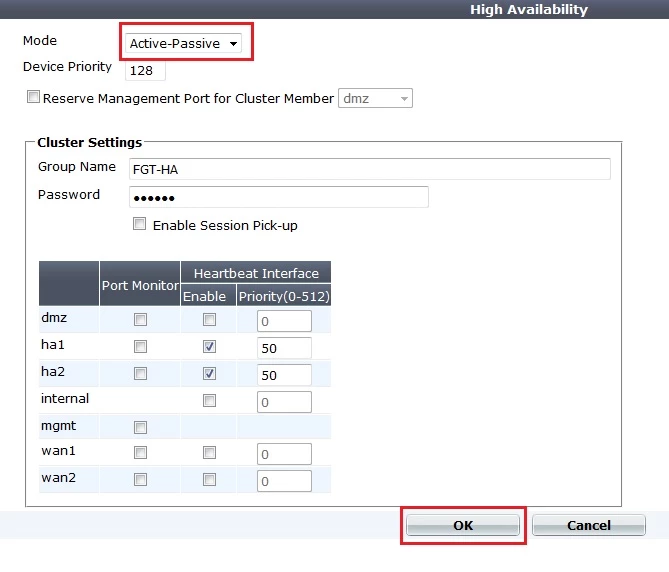669x572 pixels.
Task: Click the 'High Availability' title text
Action: pyautogui.click(x=529, y=9)
